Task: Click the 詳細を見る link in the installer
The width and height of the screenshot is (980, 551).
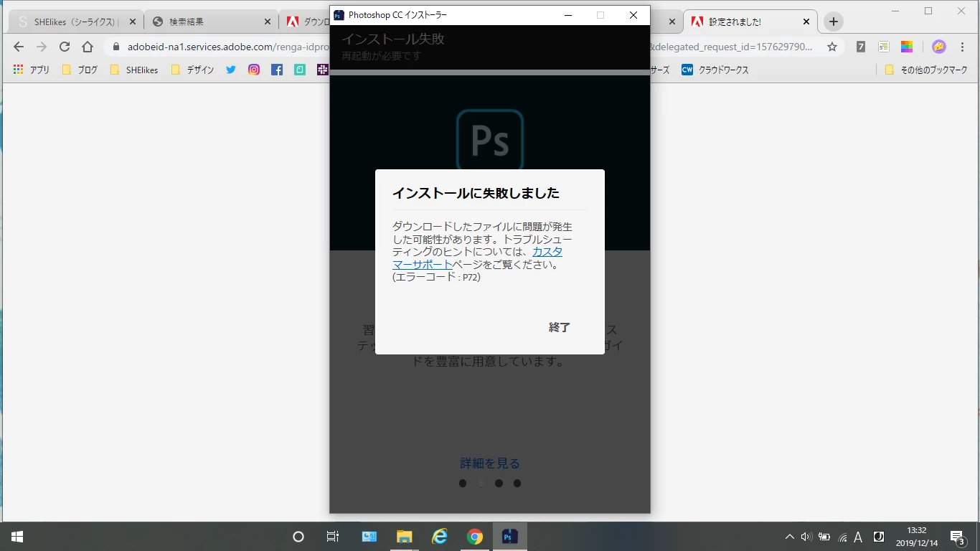Action: pos(490,463)
